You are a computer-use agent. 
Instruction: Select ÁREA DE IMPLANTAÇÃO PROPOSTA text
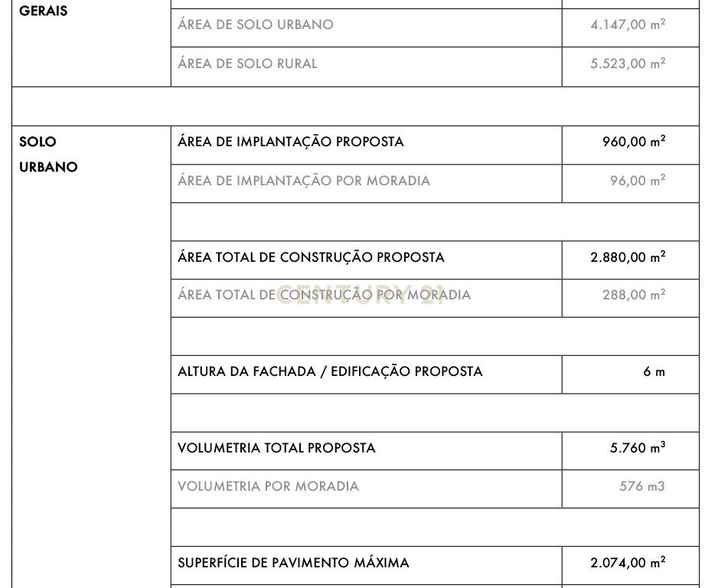coord(291,142)
